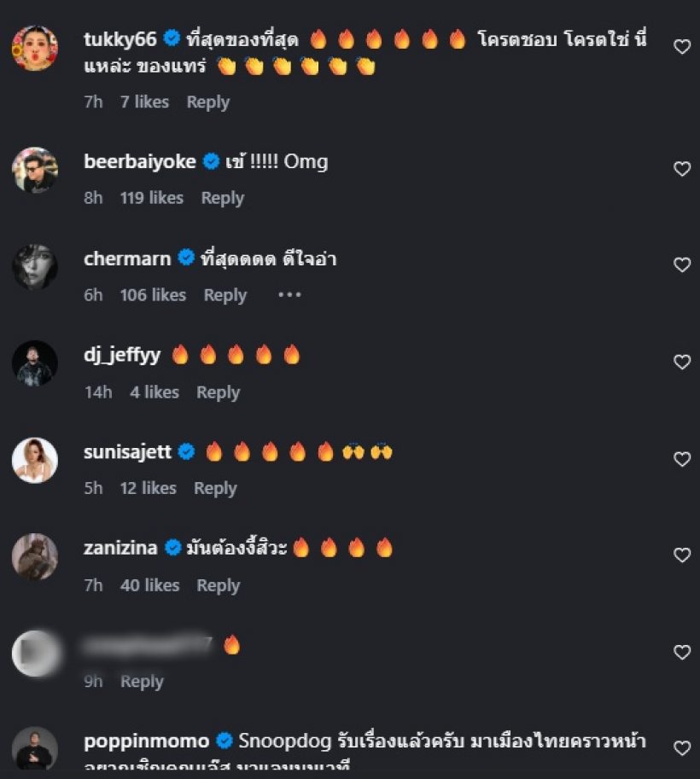Open the chermarn username link

click(127, 259)
